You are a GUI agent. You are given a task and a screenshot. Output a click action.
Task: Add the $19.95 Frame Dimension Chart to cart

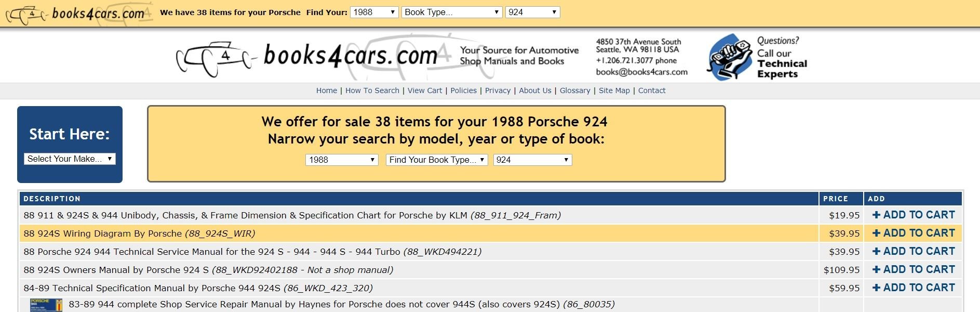[x=914, y=215]
